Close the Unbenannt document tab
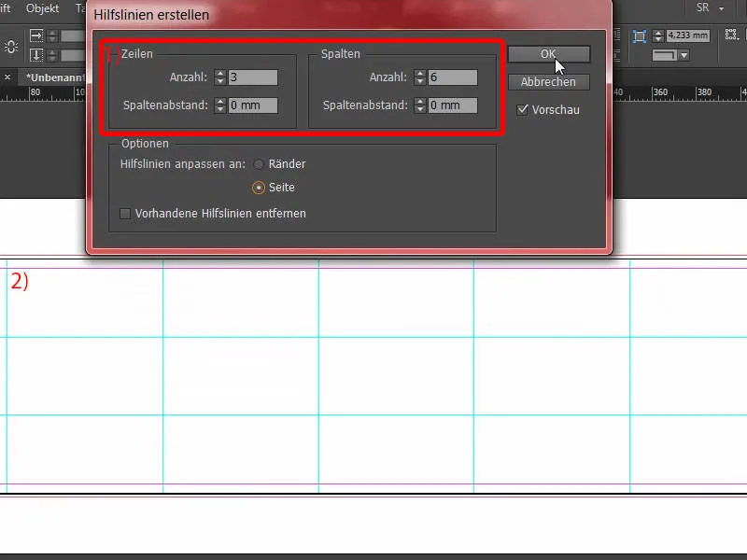The height and width of the screenshot is (560, 747). (x=7, y=77)
